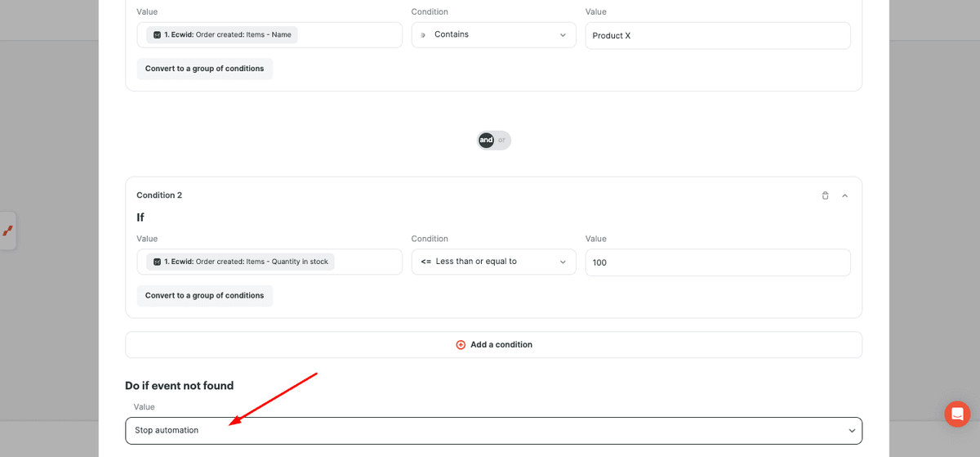This screenshot has width=980, height=457.
Task: Open chat support bubble icon
Action: (957, 414)
